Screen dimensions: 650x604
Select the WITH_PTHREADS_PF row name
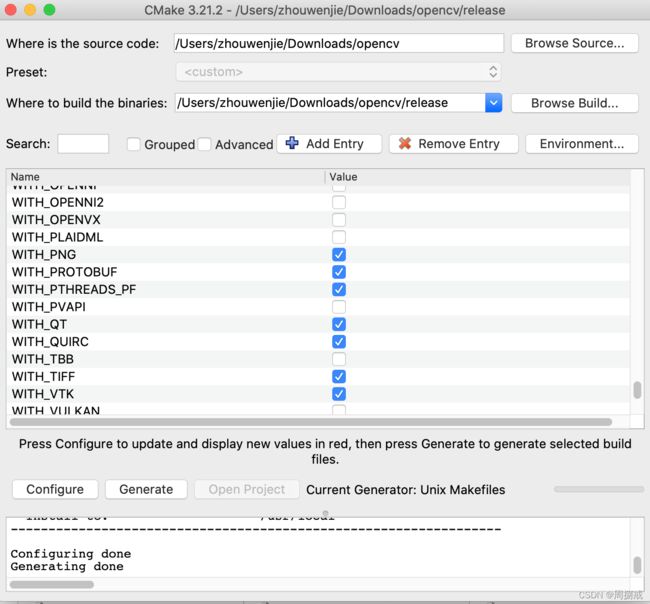[x=74, y=289]
